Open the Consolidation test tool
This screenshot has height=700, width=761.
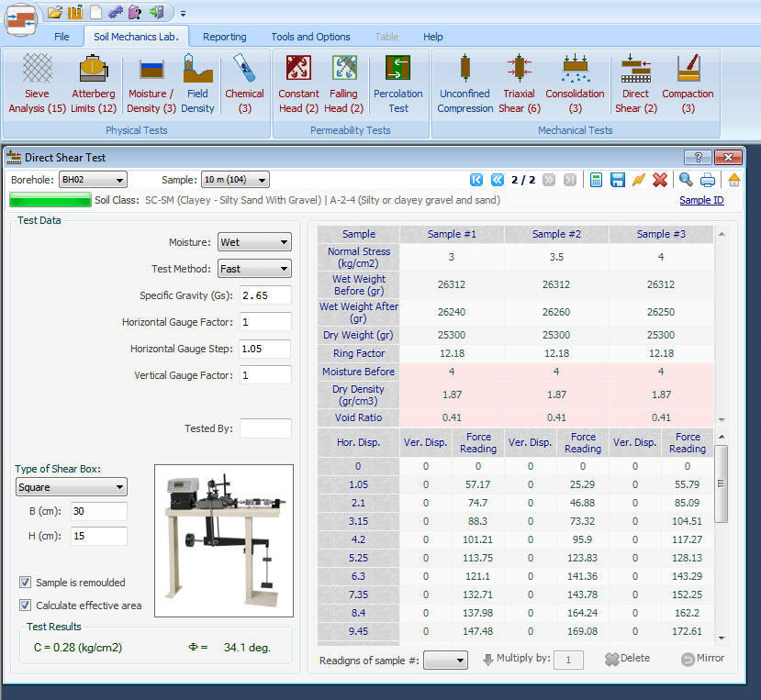(x=575, y=81)
